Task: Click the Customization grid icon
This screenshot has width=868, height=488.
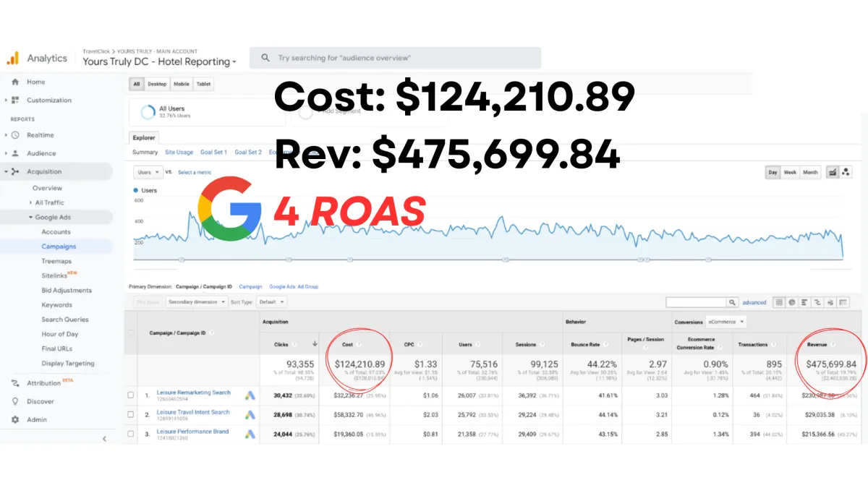Action: (x=15, y=100)
